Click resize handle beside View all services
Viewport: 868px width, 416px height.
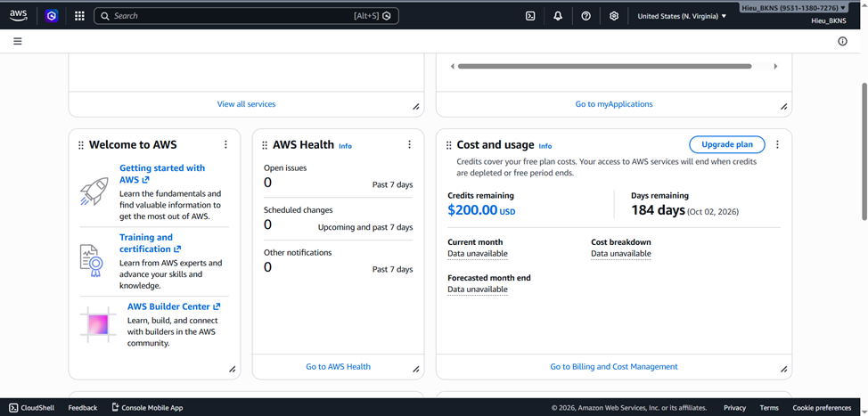coord(416,107)
